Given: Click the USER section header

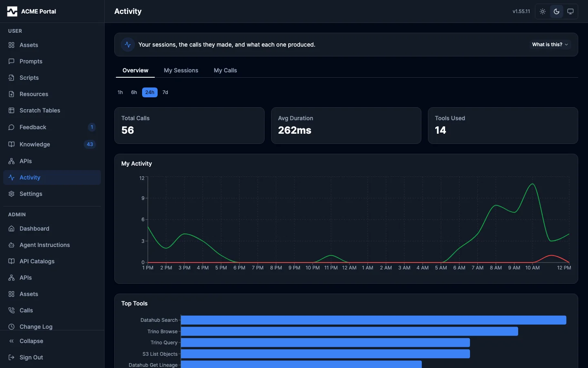Looking at the screenshot, I should (15, 31).
